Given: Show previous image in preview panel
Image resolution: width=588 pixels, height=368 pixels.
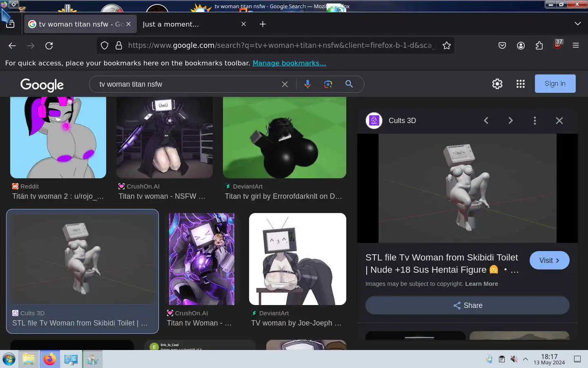Looking at the screenshot, I should (x=486, y=121).
